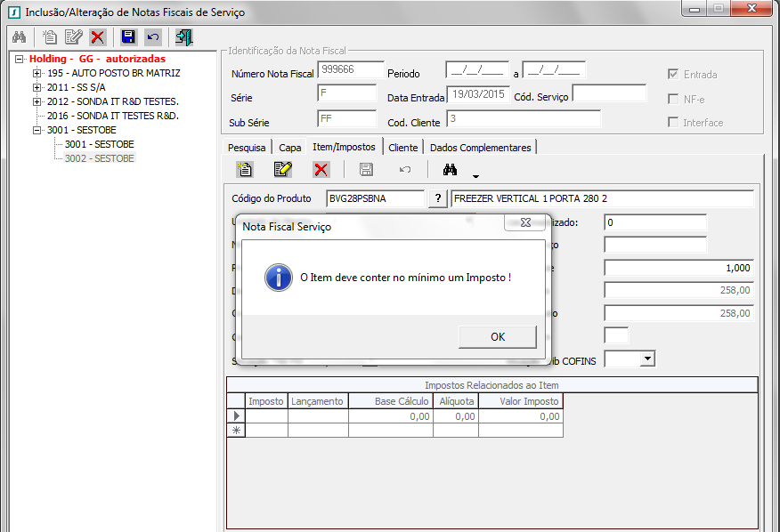The image size is (780, 532).
Task: Collapse the 3001 - SESTOBE tree node
Action: (37, 130)
